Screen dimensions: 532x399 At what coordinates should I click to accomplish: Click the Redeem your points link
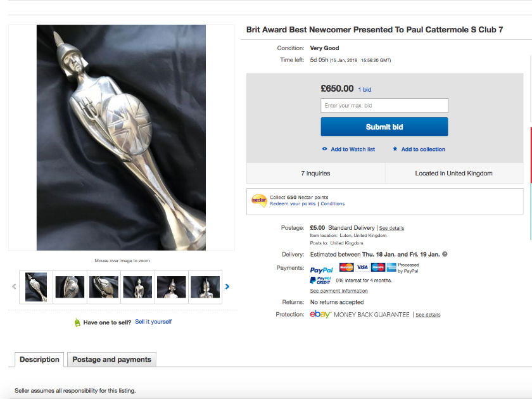(293, 204)
